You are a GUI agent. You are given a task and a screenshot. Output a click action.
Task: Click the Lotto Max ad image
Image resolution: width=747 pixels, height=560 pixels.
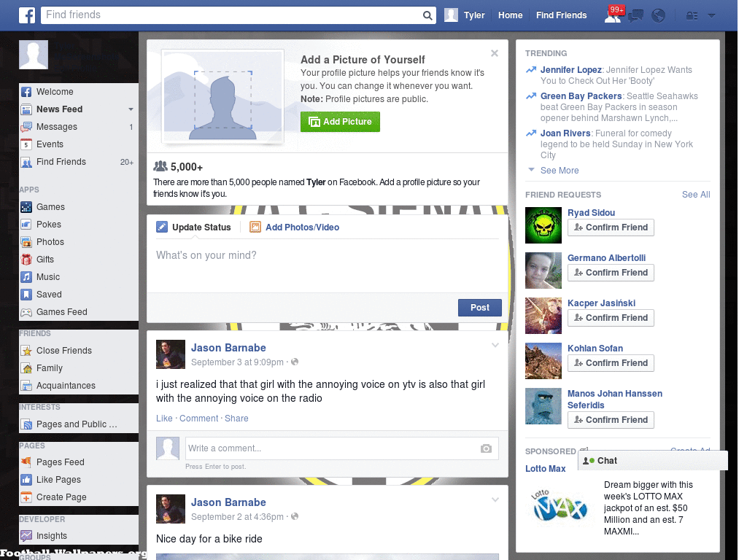tap(560, 507)
